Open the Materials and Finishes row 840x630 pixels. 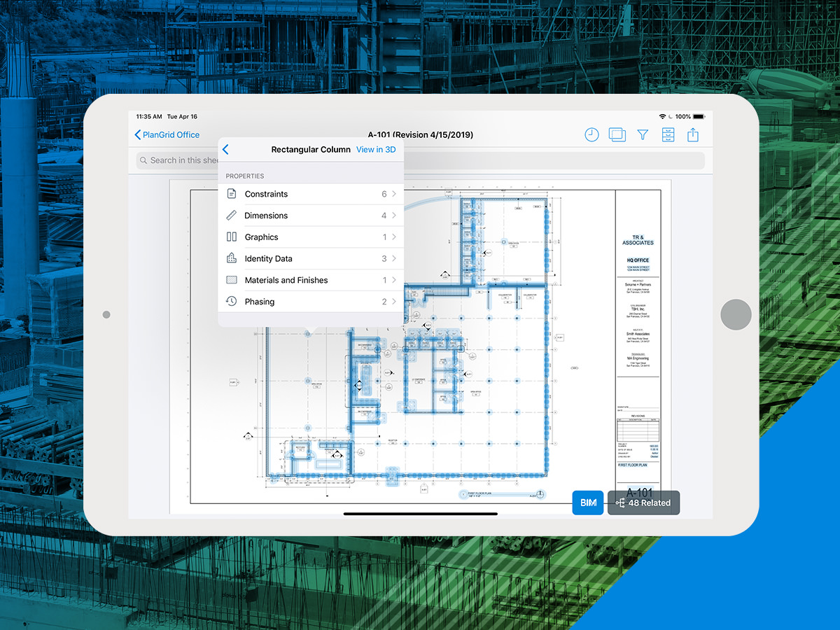pos(311,280)
